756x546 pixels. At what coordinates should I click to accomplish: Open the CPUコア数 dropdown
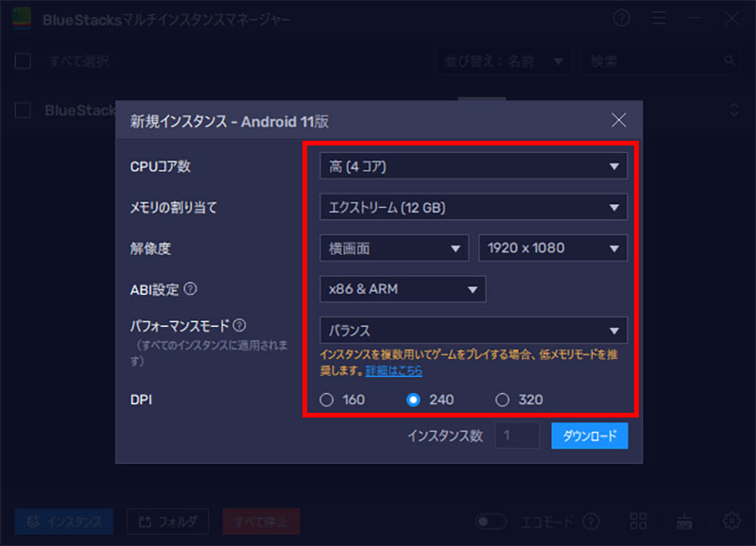[472, 167]
